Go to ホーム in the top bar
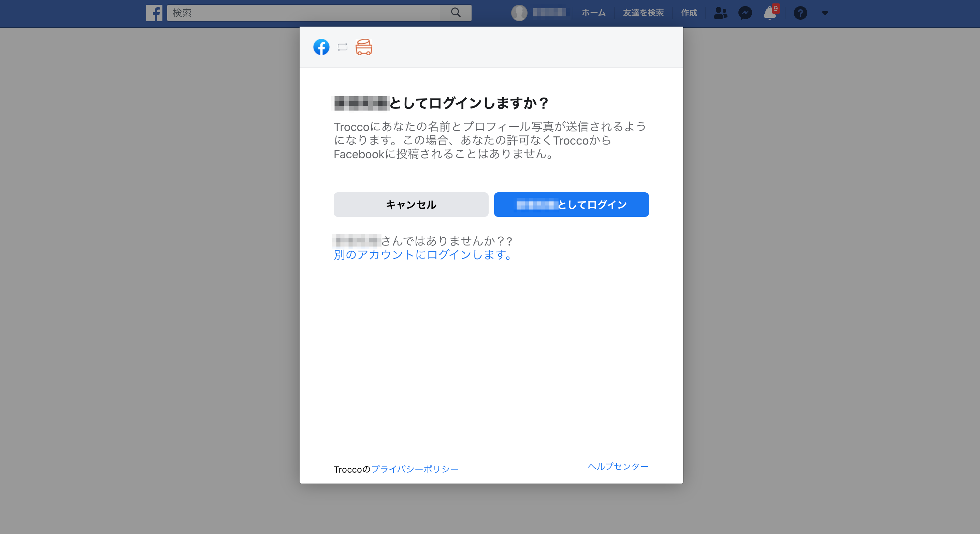Image resolution: width=980 pixels, height=534 pixels. click(593, 13)
